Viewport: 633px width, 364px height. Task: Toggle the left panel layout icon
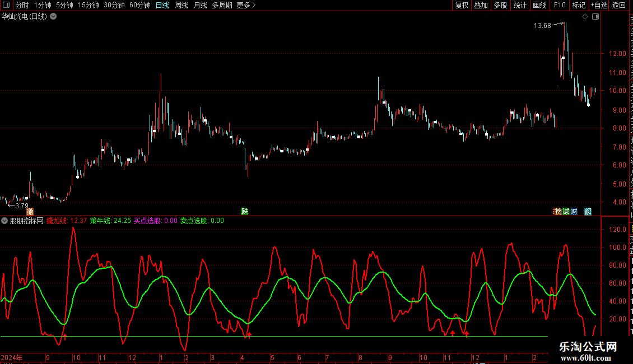coord(6,5)
